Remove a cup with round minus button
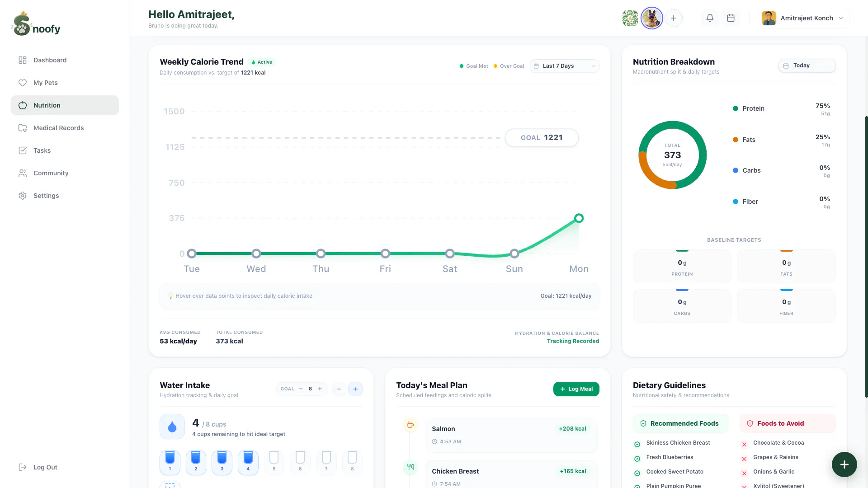 (x=339, y=389)
